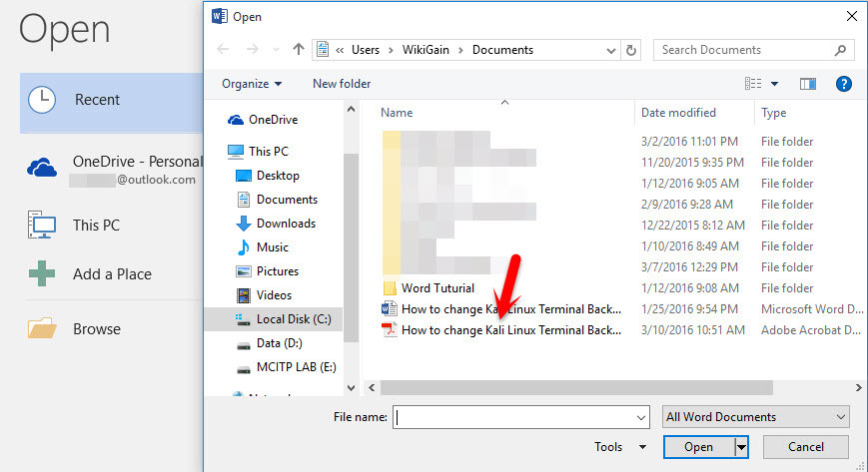Screen dimensions: 868x472
Task: Open Pictures in the navigation pane
Action: point(268,271)
